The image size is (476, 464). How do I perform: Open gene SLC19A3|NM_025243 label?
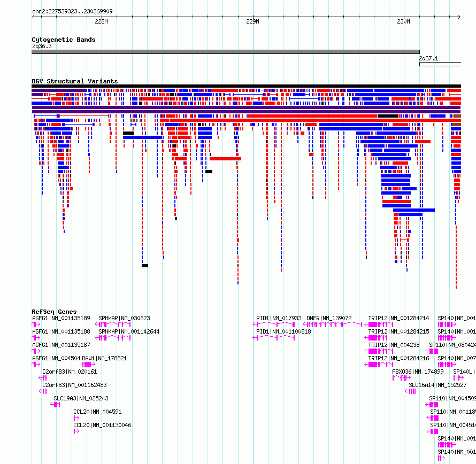click(81, 398)
